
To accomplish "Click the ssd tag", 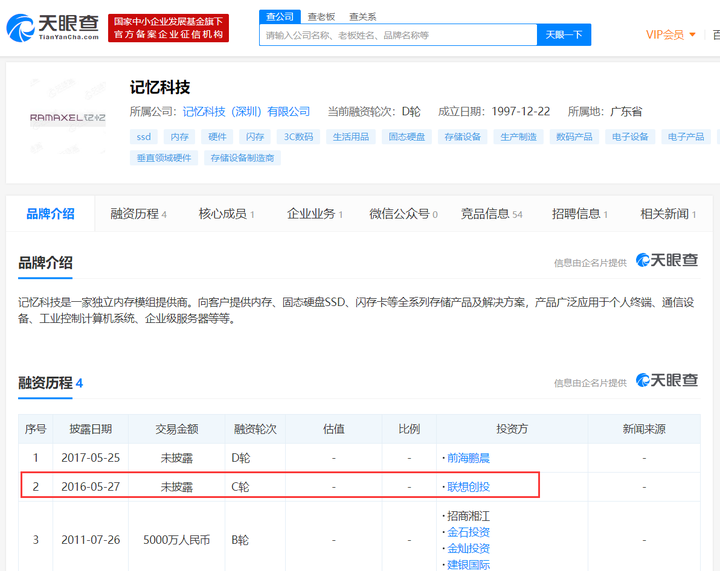I will pyautogui.click(x=144, y=137).
